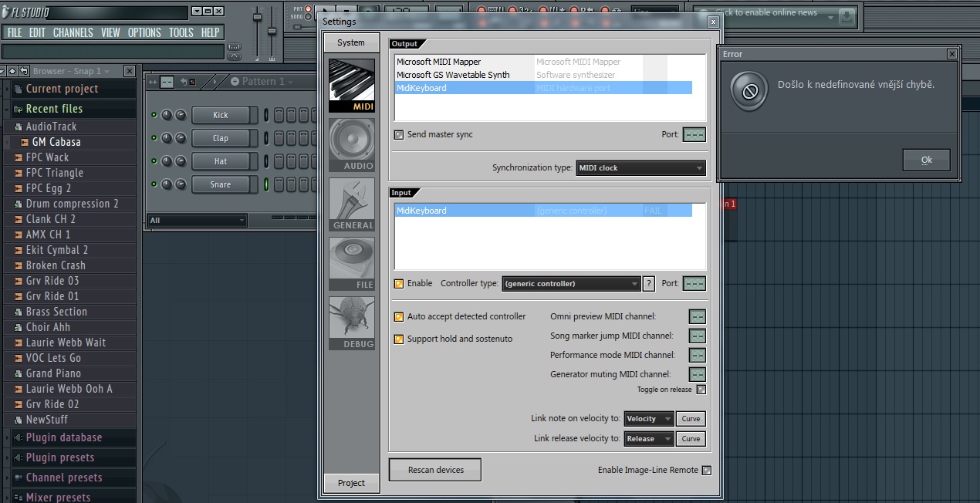Image resolution: width=980 pixels, height=503 pixels.
Task: Expand Link note on velocity dropdown
Action: (648, 419)
